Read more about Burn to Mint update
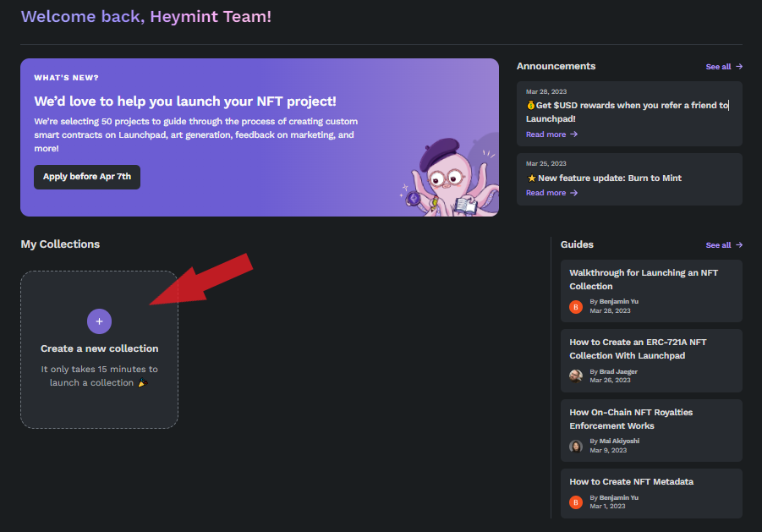762x532 pixels. (x=551, y=193)
